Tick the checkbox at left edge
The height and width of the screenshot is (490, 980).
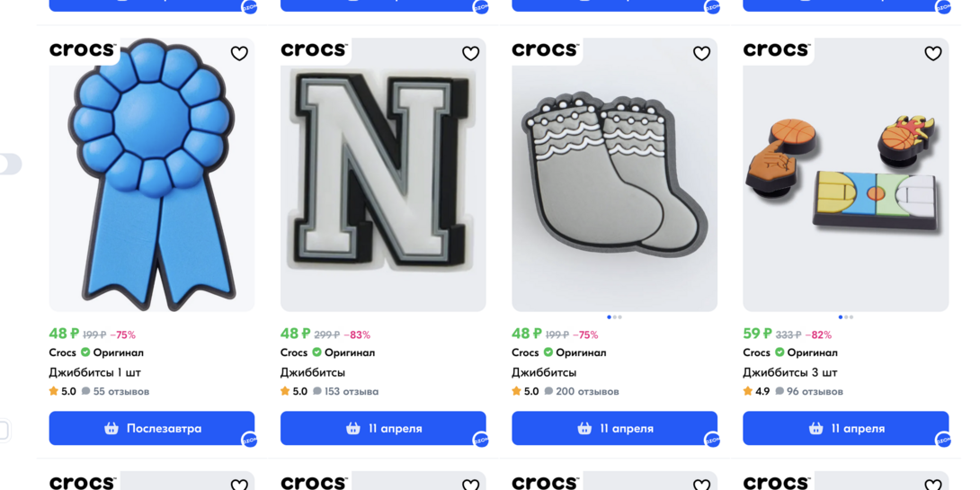(4, 431)
